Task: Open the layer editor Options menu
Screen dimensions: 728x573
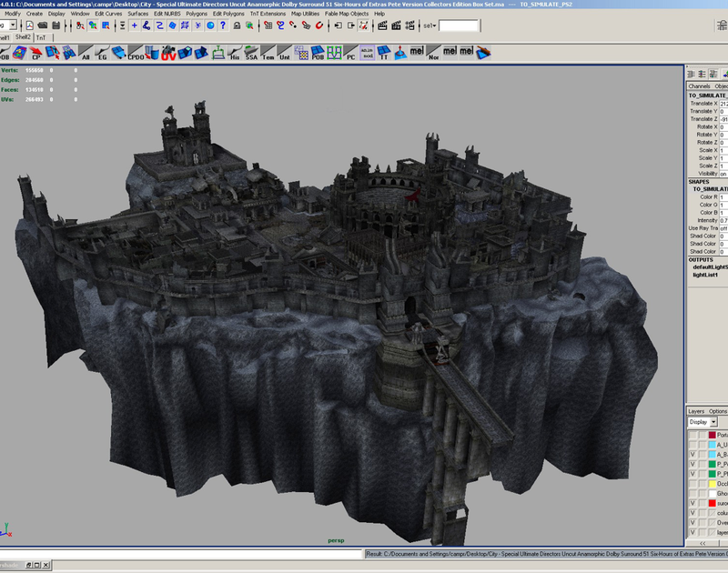Action: point(718,411)
